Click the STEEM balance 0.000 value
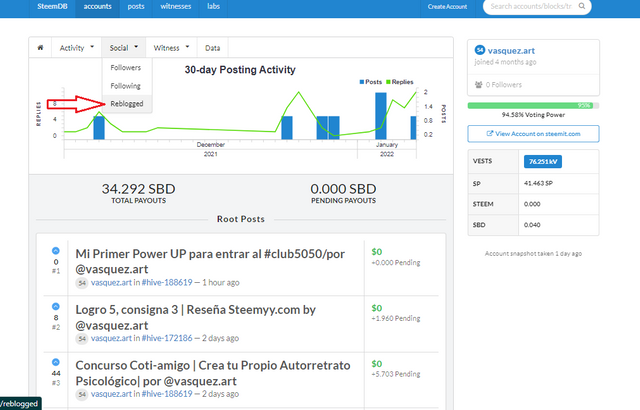 pos(532,204)
